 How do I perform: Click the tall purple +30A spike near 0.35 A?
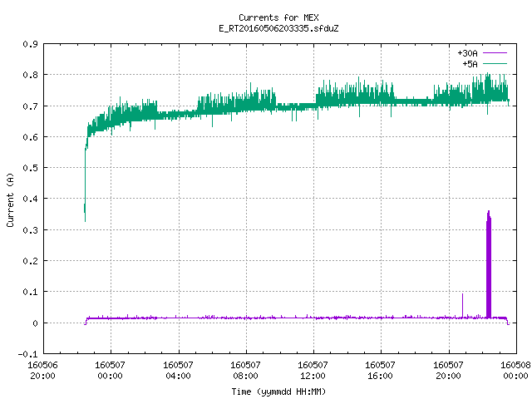tap(489, 264)
